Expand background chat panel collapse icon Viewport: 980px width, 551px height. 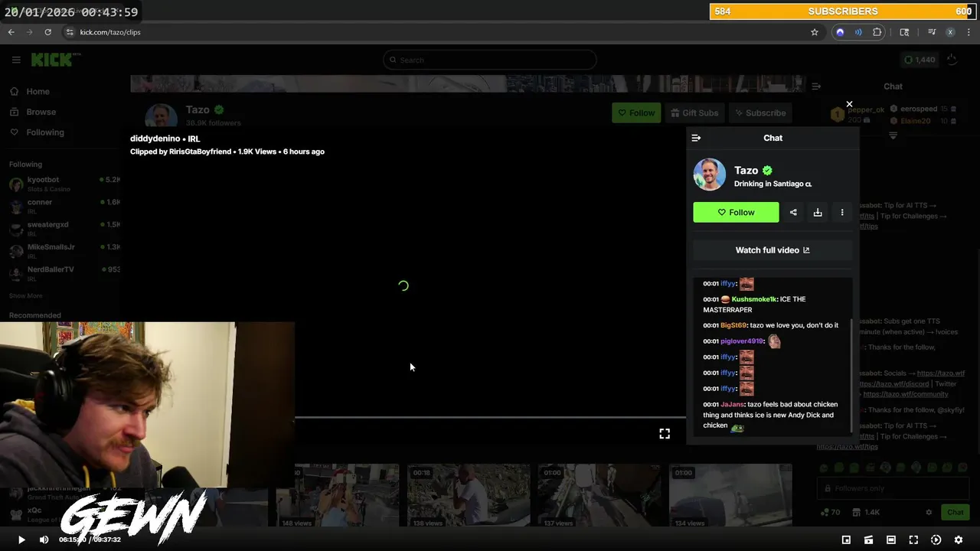pos(816,86)
